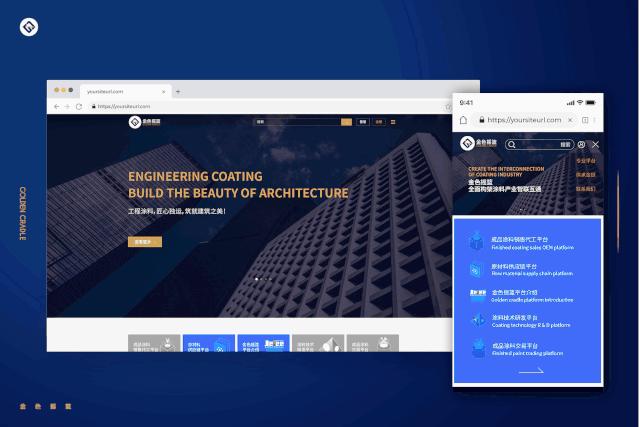Click the forward arrow in desktop browser
Viewport: 639px width, 427px height.
67,106
